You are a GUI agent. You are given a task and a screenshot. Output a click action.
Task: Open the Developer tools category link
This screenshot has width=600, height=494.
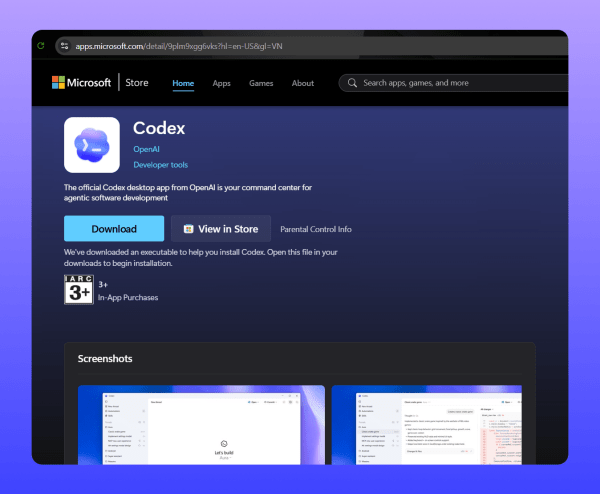161,165
